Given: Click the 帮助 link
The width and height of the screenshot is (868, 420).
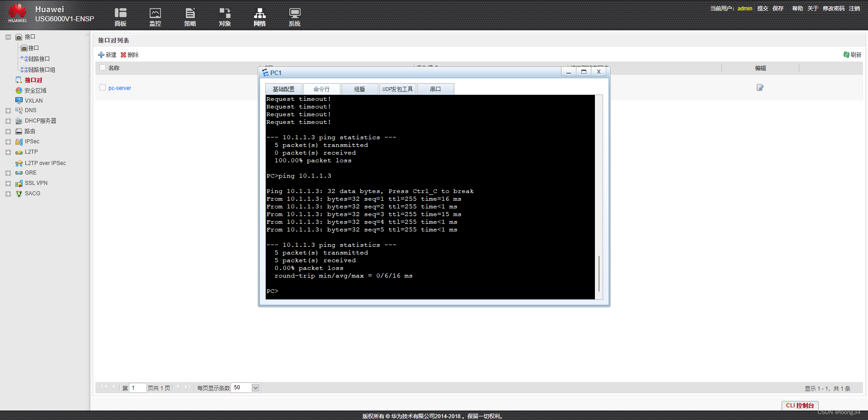Looking at the screenshot, I should pos(797,9).
